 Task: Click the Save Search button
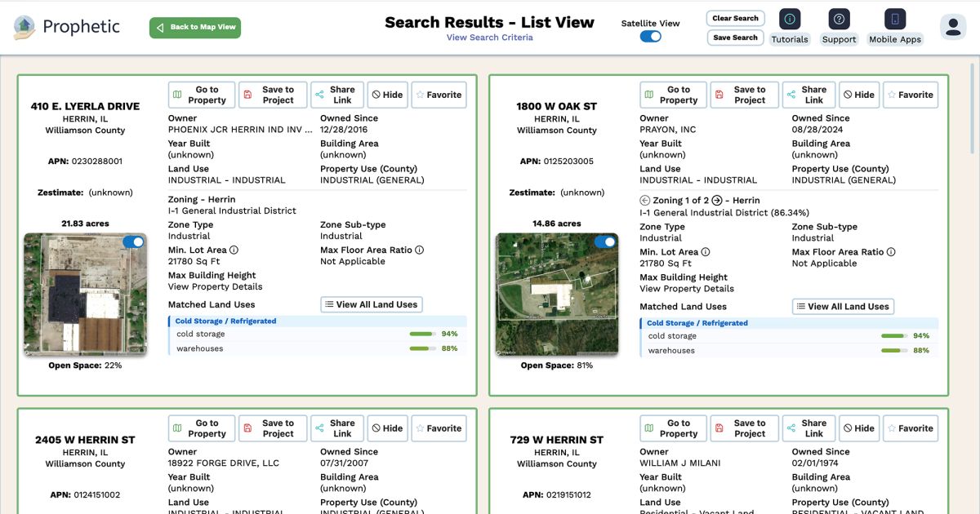735,38
